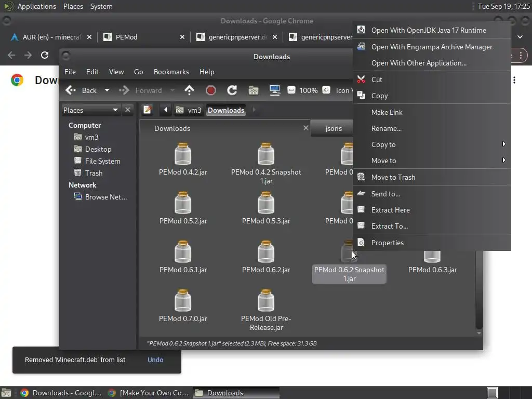Close the AUR (en) minecraft Chrome tab
This screenshot has height=399, width=532.
pos(89,37)
